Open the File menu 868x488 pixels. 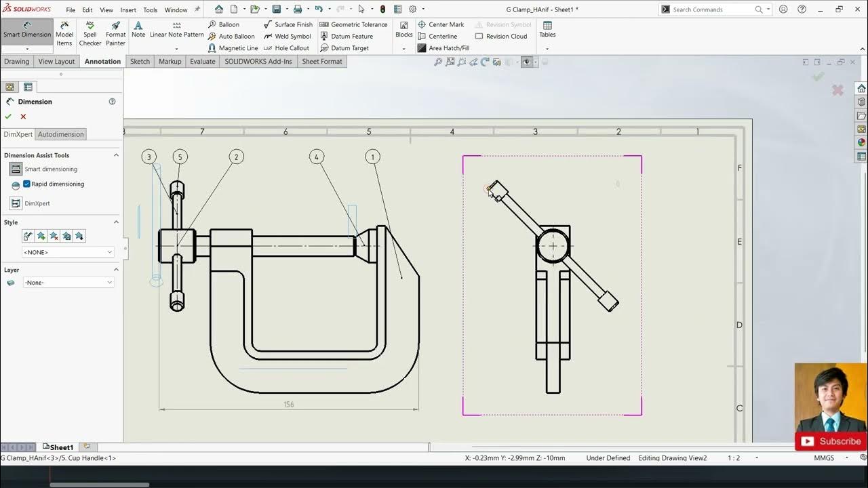point(71,10)
